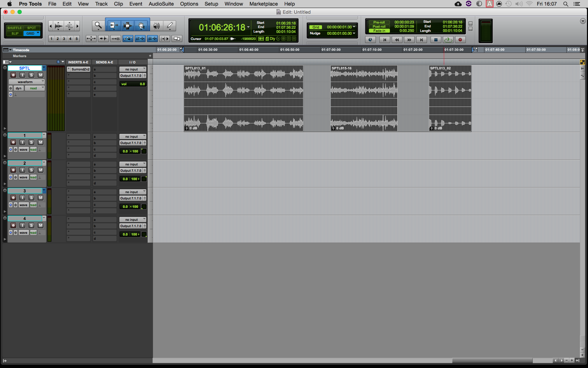The width and height of the screenshot is (588, 368).
Task: Select the Zoomer (magnifier) tool
Action: 98,26
